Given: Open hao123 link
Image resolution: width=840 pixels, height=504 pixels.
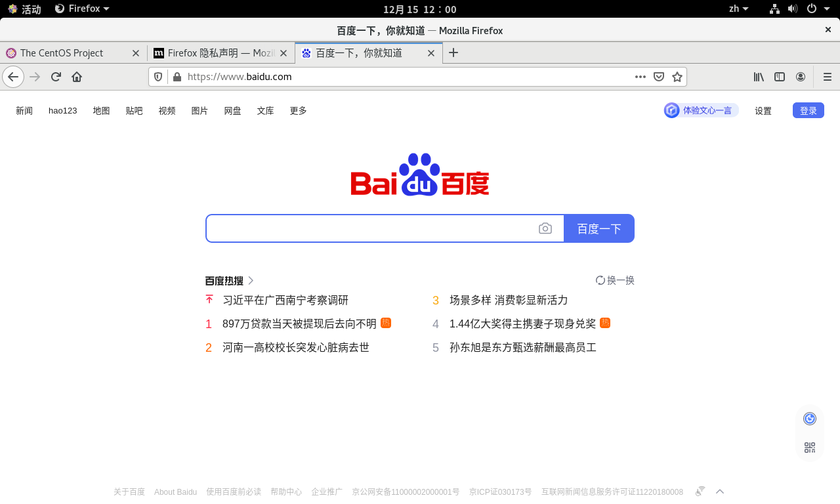Looking at the screenshot, I should [x=63, y=111].
